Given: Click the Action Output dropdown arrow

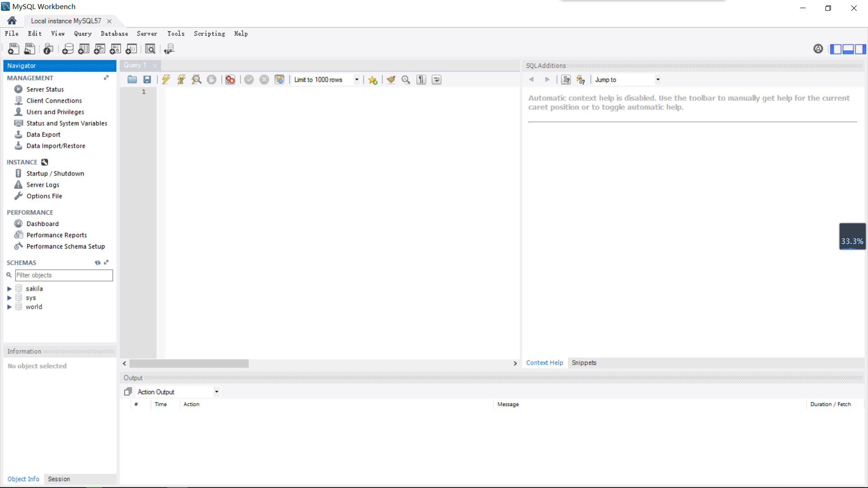Looking at the screenshot, I should click(x=217, y=391).
